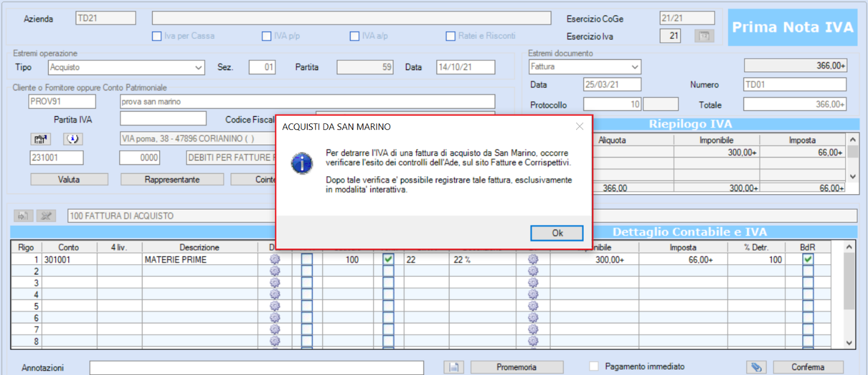Click the Sez. field showing 01
This screenshot has width=868, height=375.
pyautogui.click(x=262, y=68)
